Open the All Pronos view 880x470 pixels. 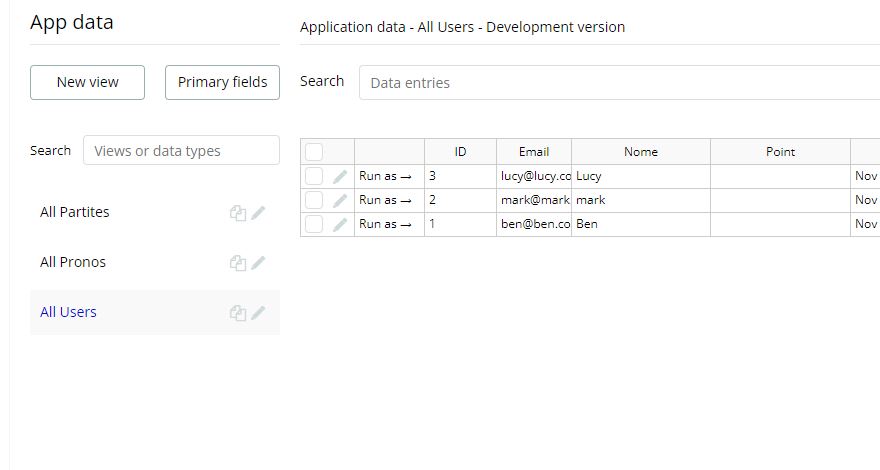[x=73, y=262]
